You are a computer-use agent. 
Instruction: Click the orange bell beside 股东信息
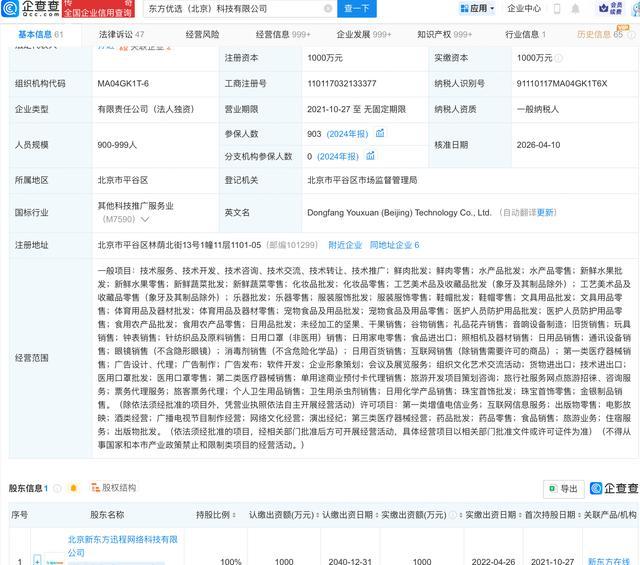tap(73, 488)
